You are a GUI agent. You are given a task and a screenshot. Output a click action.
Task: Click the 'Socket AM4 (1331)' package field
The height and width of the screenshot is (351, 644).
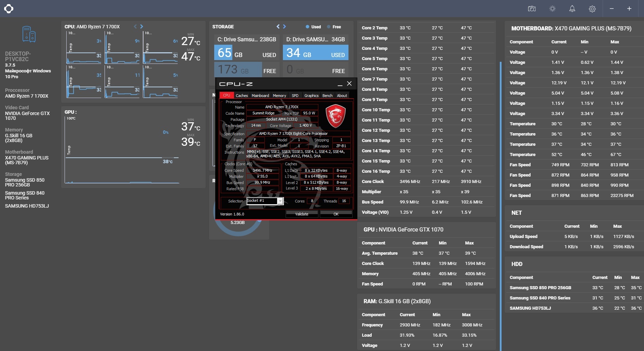[282, 119]
